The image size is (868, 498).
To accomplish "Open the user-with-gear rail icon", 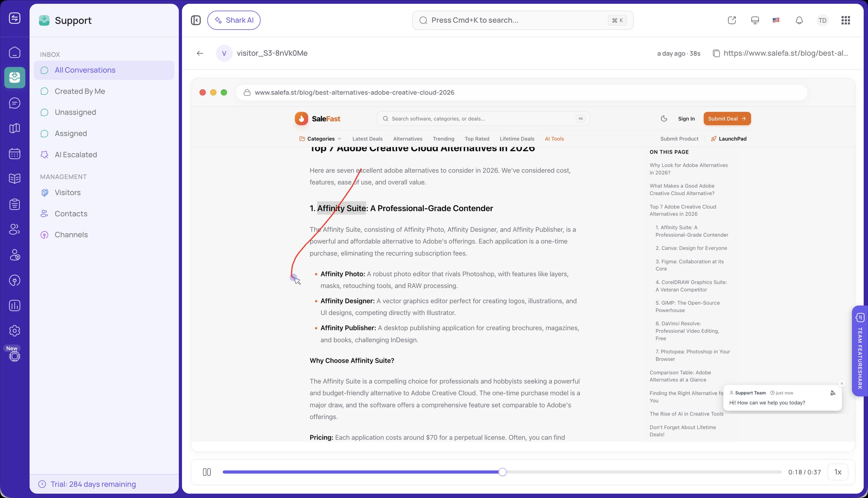I will pos(14,255).
